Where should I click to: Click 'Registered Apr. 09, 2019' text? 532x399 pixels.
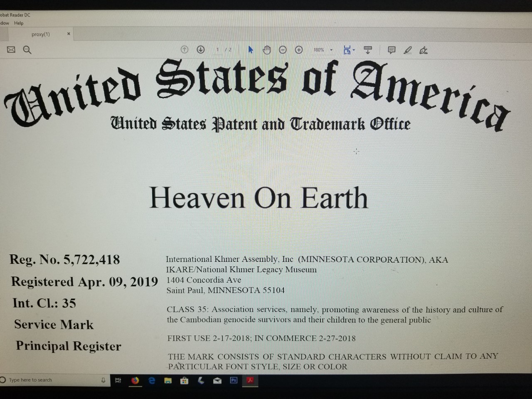coord(84,282)
